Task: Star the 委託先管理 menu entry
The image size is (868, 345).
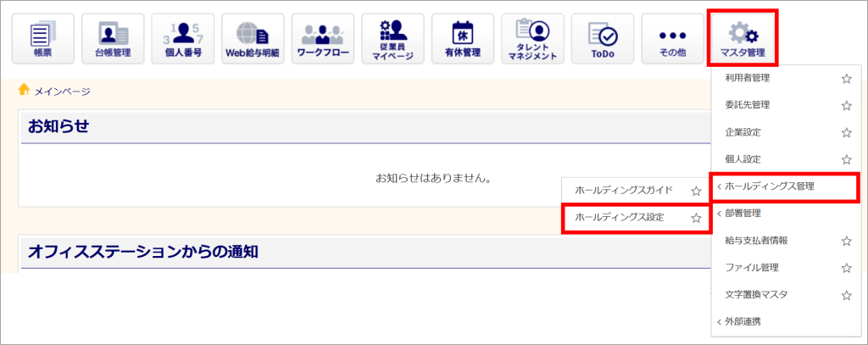Action: pos(846,105)
